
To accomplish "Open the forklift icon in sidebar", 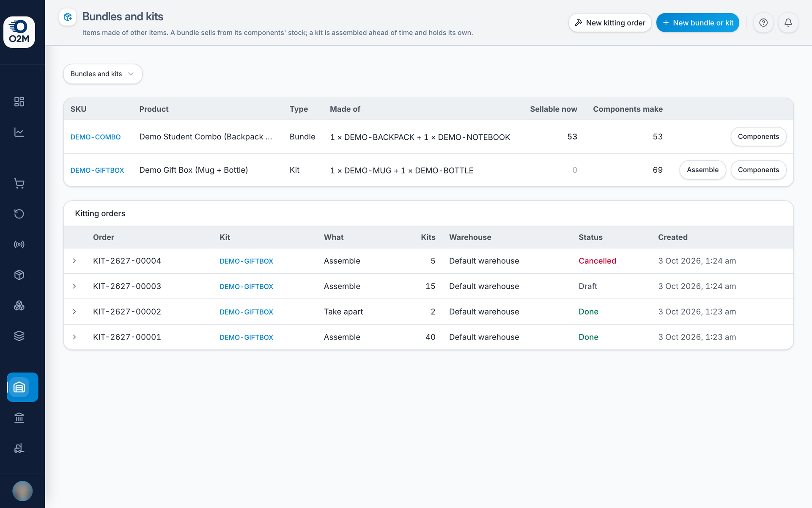I will [x=19, y=448].
